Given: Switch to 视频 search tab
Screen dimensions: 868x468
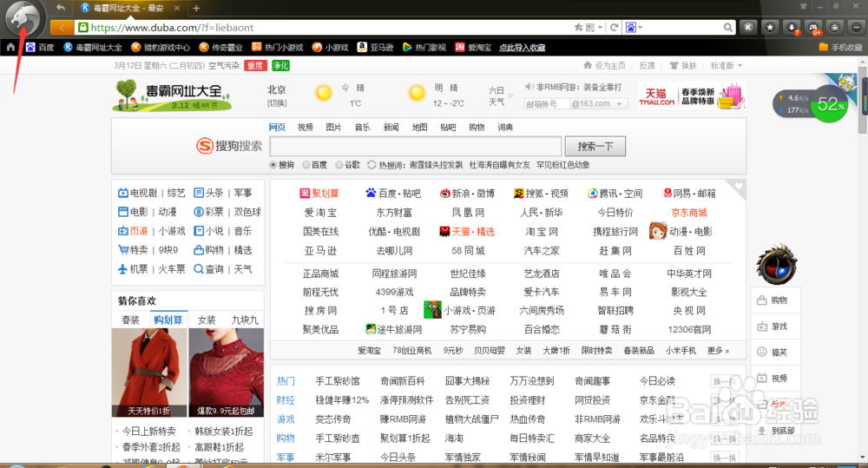Looking at the screenshot, I should pos(305,127).
